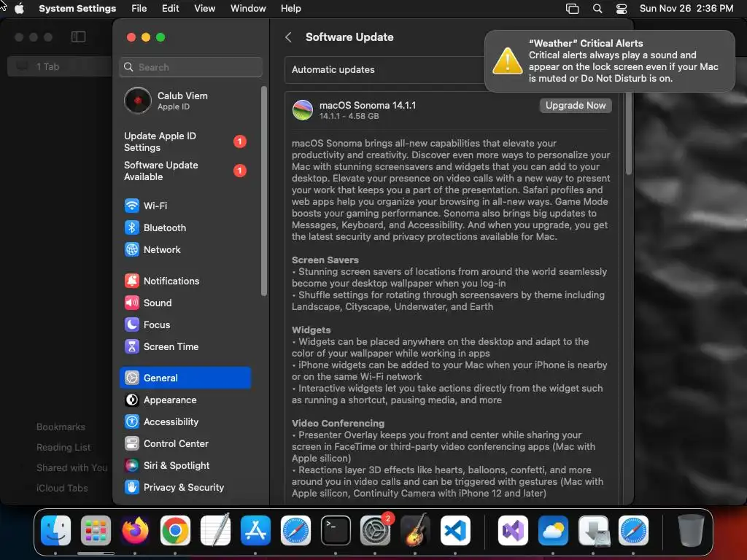The height and width of the screenshot is (560, 747).
Task: Open Terminal from the Dock
Action: 336,531
